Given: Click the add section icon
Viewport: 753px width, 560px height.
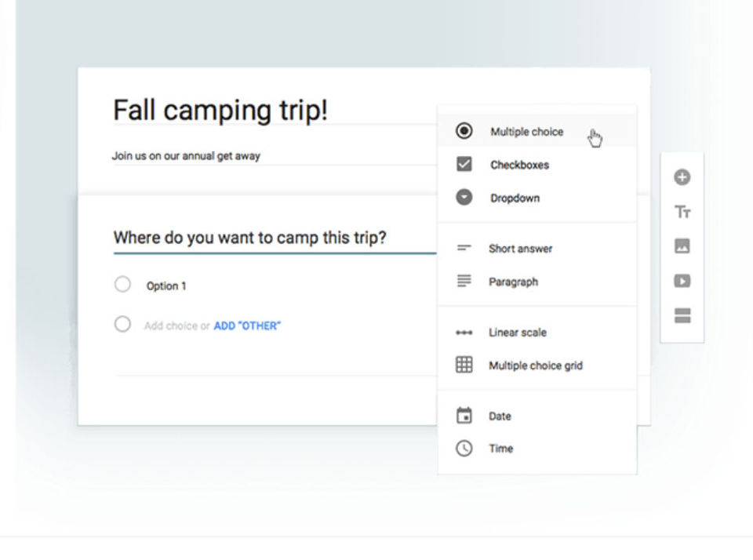Looking at the screenshot, I should click(682, 315).
